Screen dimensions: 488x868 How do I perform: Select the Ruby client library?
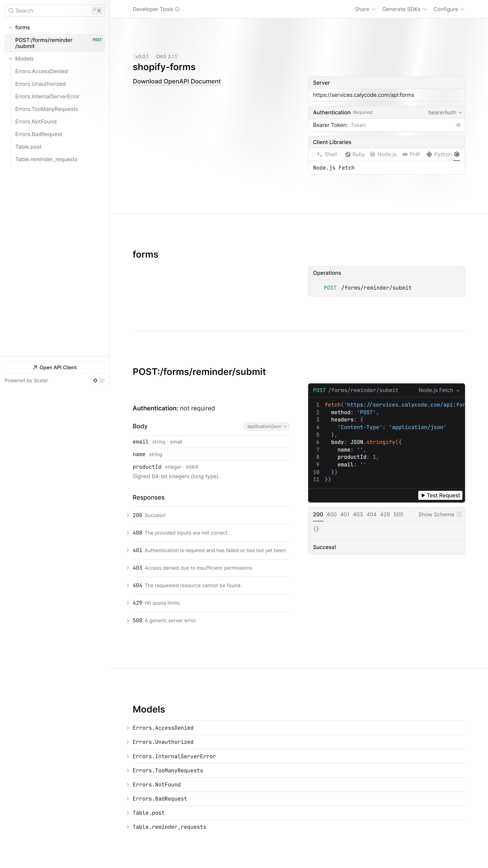click(x=355, y=154)
